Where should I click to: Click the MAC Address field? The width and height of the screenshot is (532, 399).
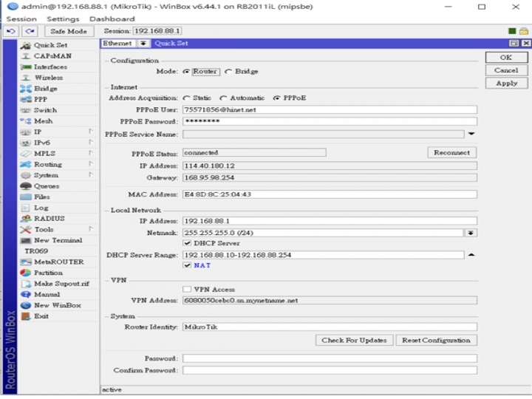point(330,194)
